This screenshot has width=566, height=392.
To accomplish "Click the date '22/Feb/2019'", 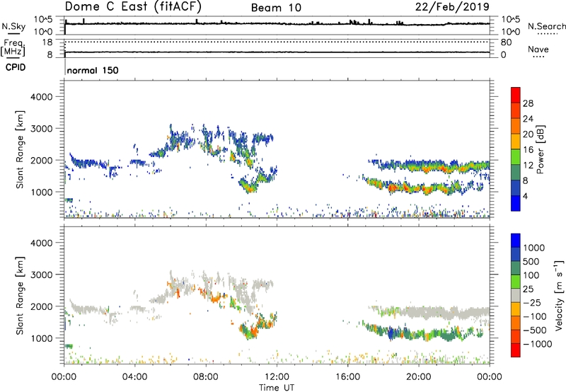I will (x=452, y=6).
